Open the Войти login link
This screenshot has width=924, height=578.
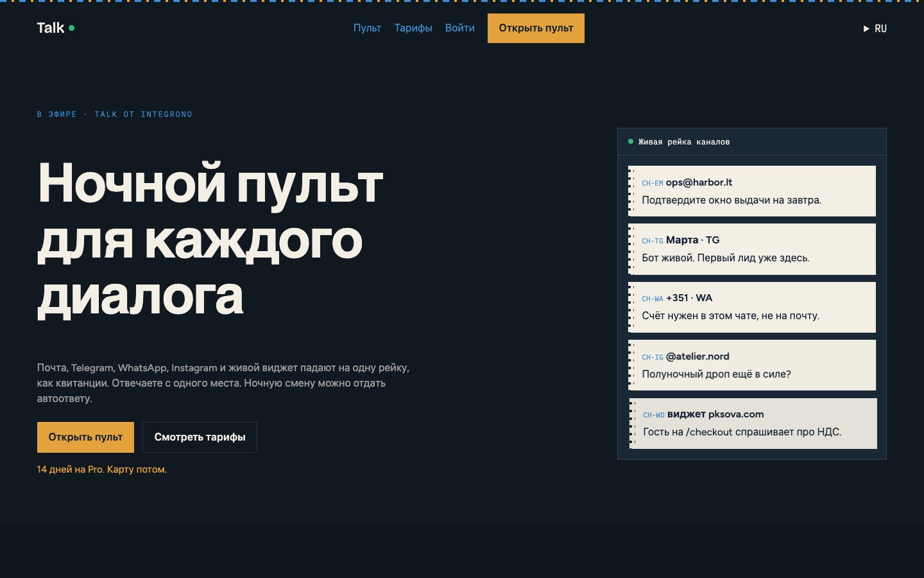[x=460, y=28]
